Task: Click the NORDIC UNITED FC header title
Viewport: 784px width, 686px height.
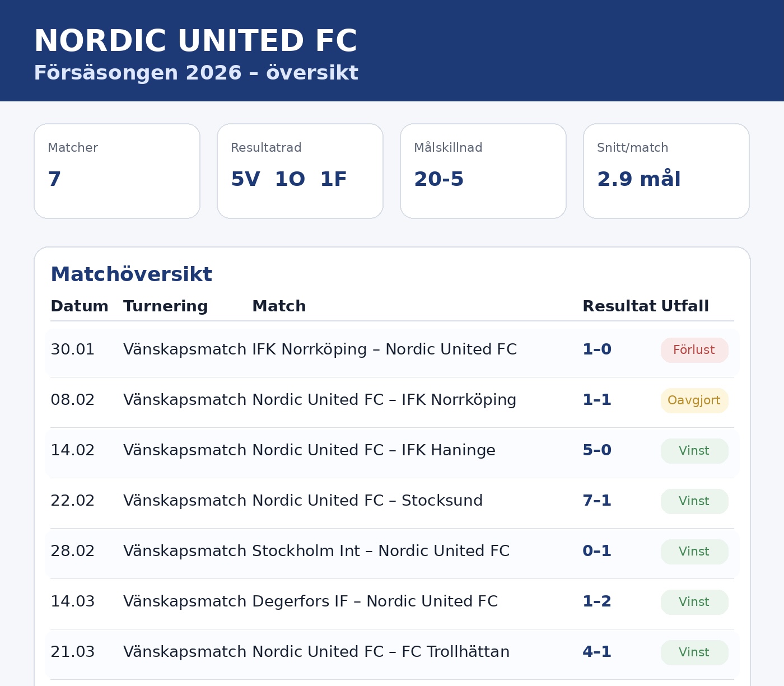Action: click(x=195, y=41)
